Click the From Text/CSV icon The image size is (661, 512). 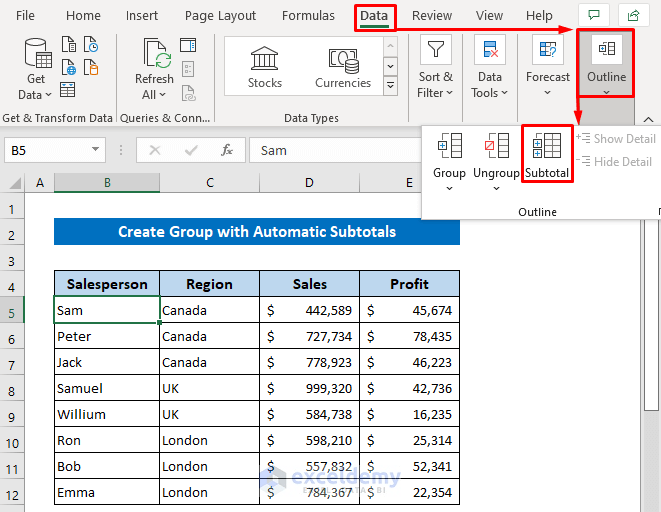coord(69,44)
